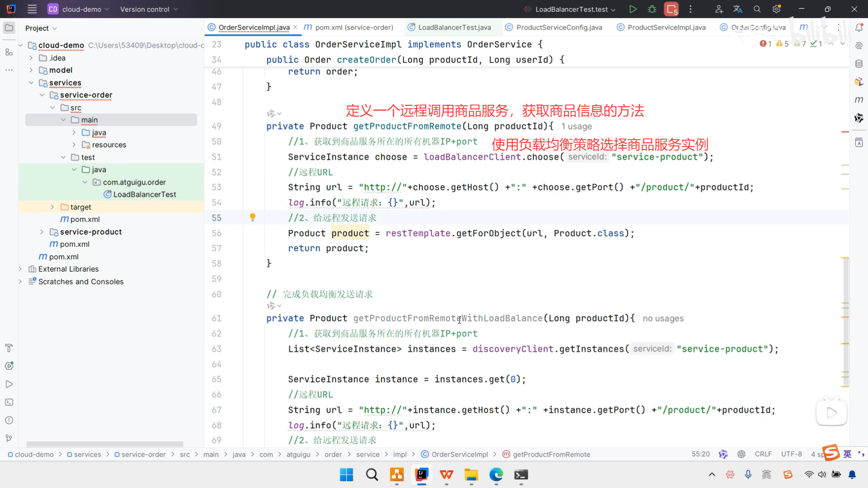Click the UTF-8 encoding in status bar
The height and width of the screenshot is (488, 868).
pos(791,454)
